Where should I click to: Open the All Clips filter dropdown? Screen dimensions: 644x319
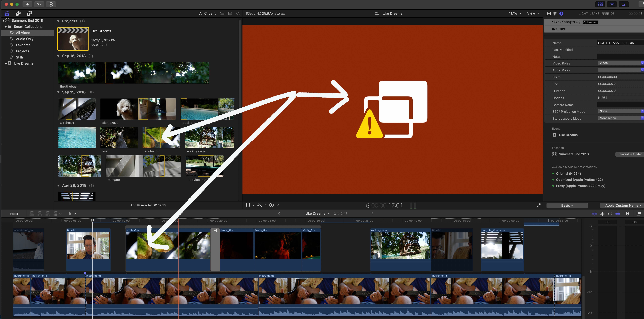point(208,13)
